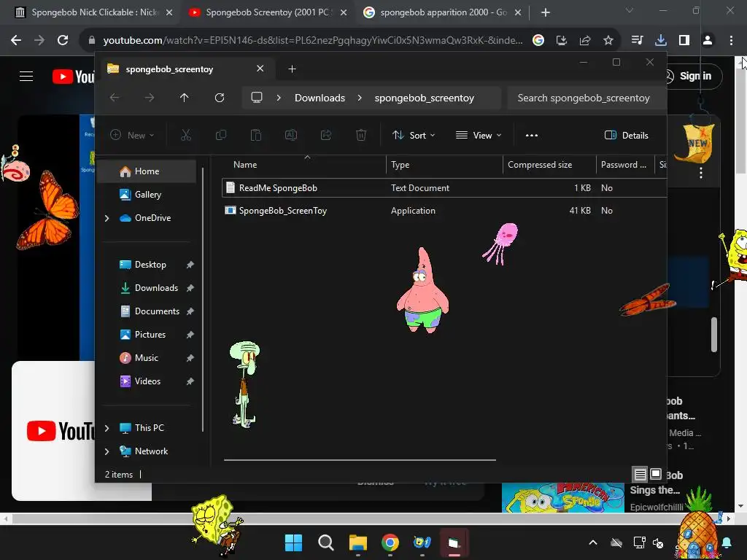Image resolution: width=747 pixels, height=560 pixels.
Task: Expand the Network tree node
Action: point(107,451)
